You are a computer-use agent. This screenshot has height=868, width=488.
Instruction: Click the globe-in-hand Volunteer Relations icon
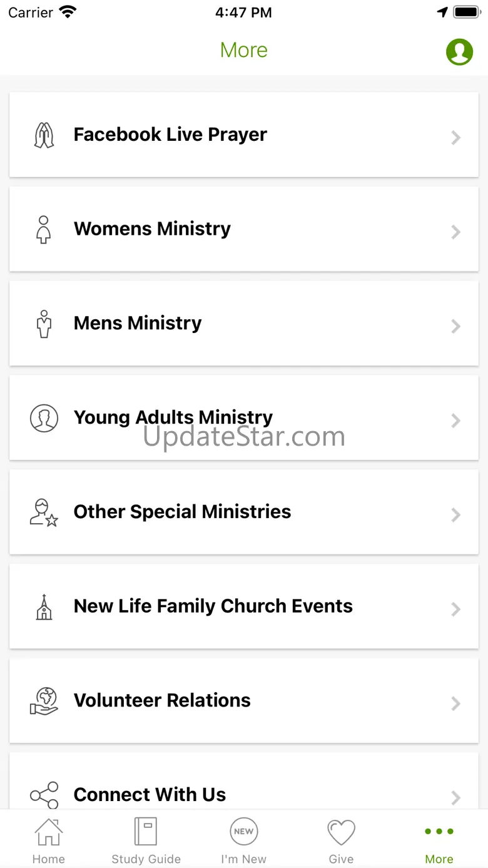point(44,701)
